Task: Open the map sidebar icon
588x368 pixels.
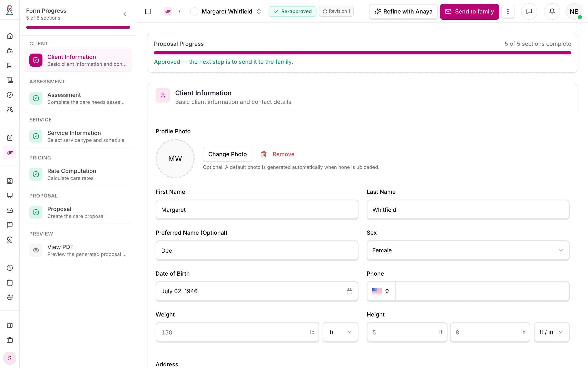Action: pos(10,325)
